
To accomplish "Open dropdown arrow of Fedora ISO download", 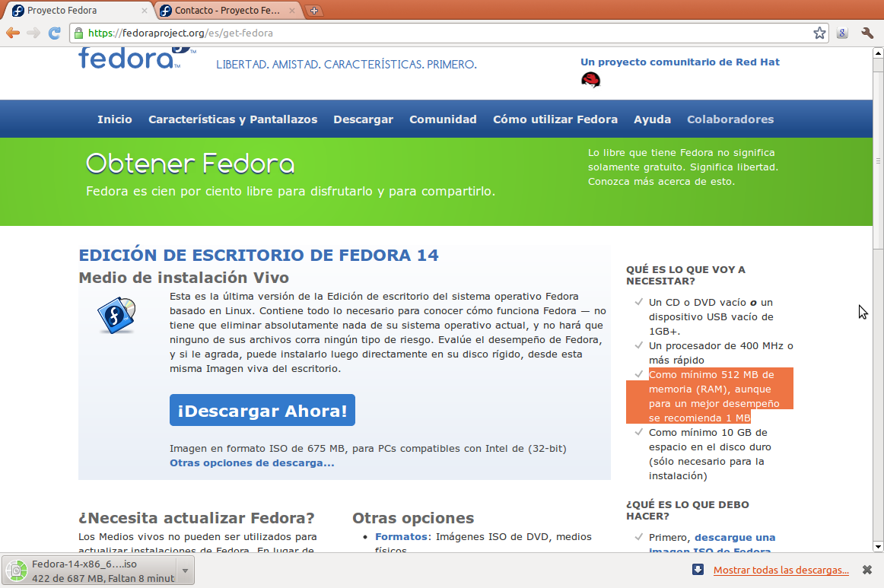I will [x=185, y=571].
